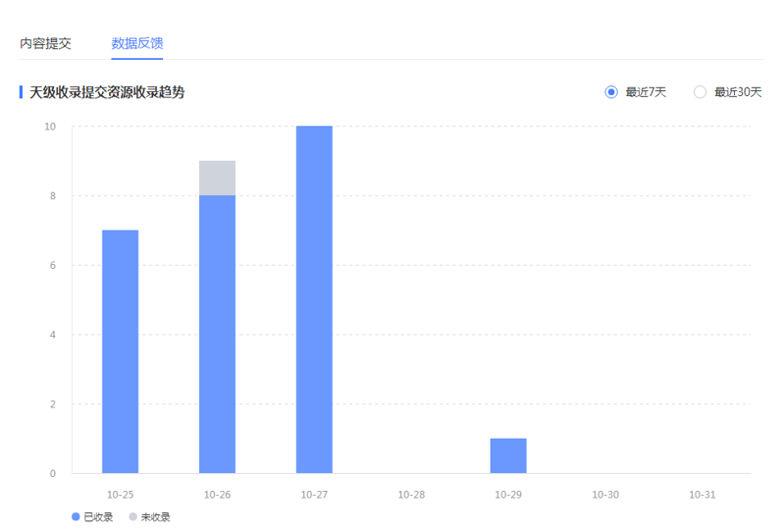The height and width of the screenshot is (532, 784).
Task: Click the blue bar for 10-25
Action: [x=121, y=351]
